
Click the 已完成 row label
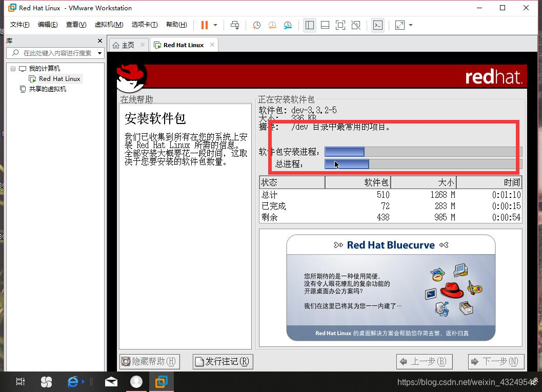273,206
